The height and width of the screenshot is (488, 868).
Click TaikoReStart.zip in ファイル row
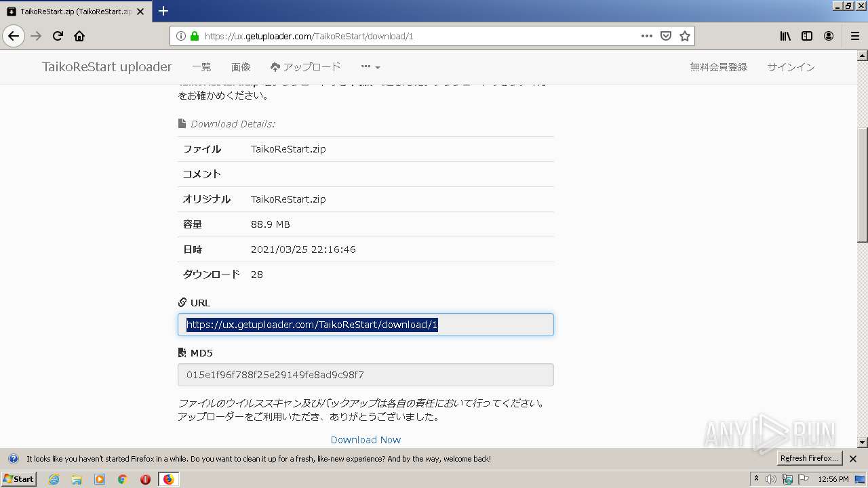[x=288, y=149]
